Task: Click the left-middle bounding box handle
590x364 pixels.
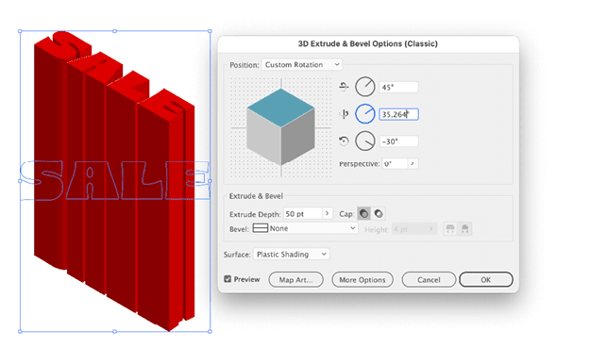Action: point(20,181)
